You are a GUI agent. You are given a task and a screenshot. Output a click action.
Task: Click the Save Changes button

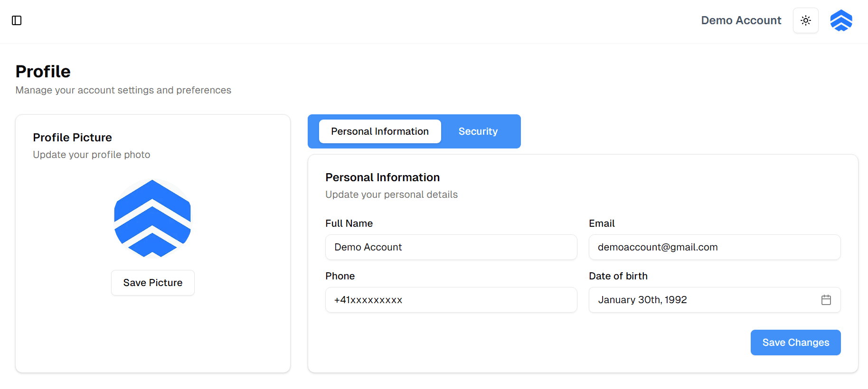pyautogui.click(x=796, y=343)
